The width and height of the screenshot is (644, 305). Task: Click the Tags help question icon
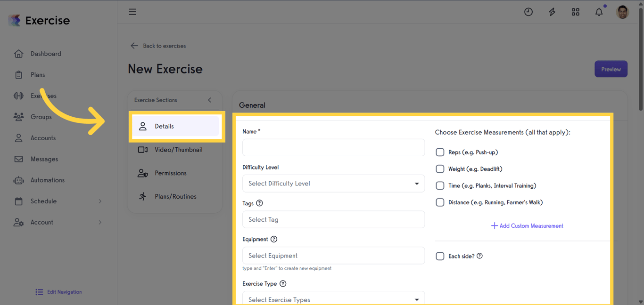259,203
